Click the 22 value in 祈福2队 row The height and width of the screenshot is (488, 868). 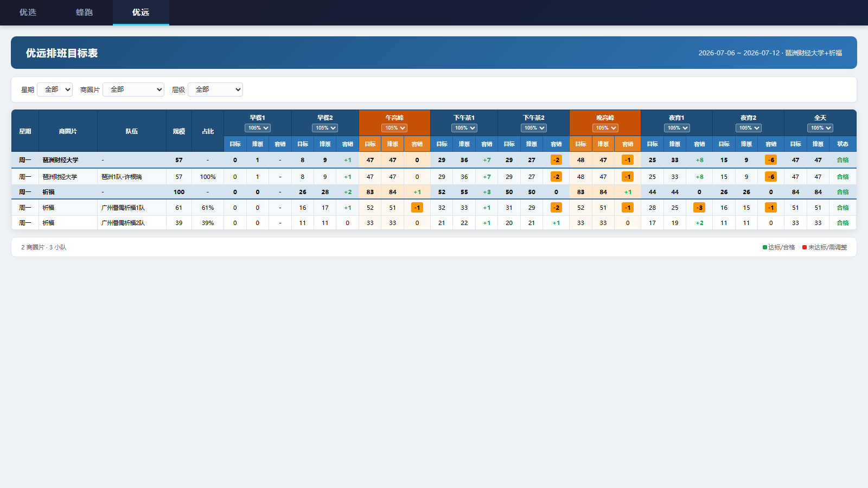[464, 223]
